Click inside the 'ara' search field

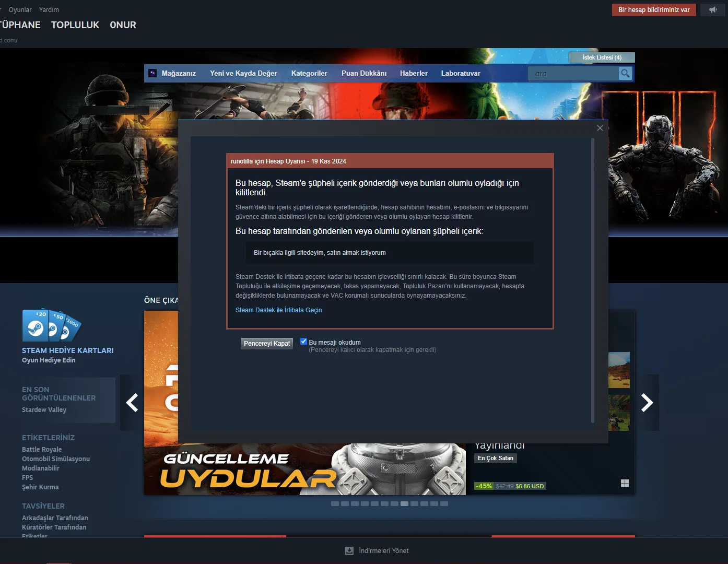(573, 74)
